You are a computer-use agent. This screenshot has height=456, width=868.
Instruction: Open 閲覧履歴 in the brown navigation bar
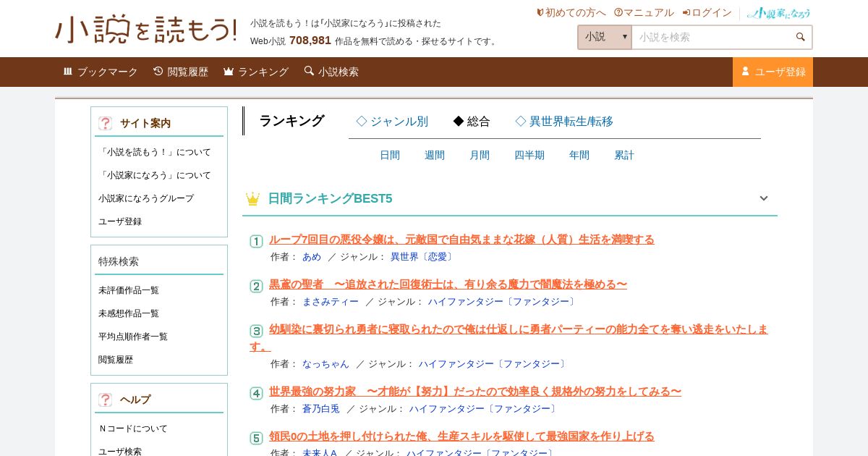coord(181,72)
